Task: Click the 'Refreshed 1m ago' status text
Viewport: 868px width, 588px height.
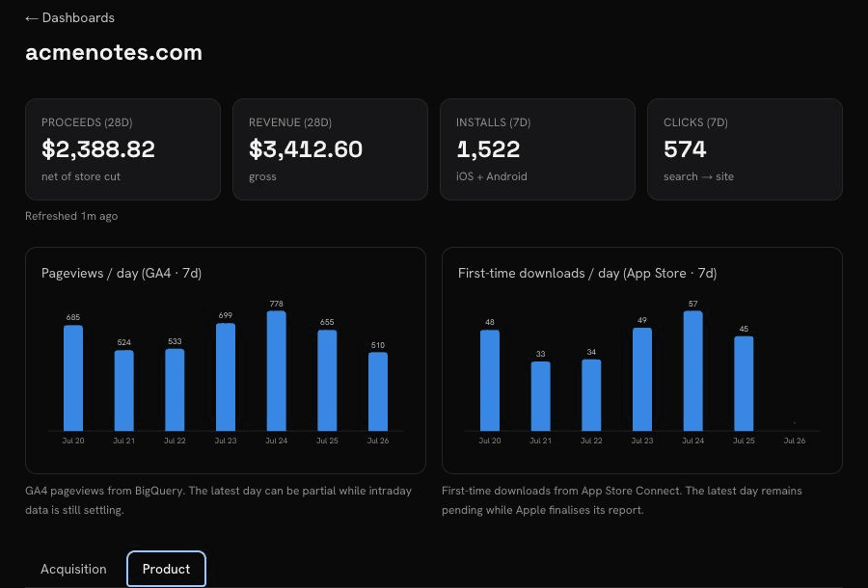Action: point(71,216)
